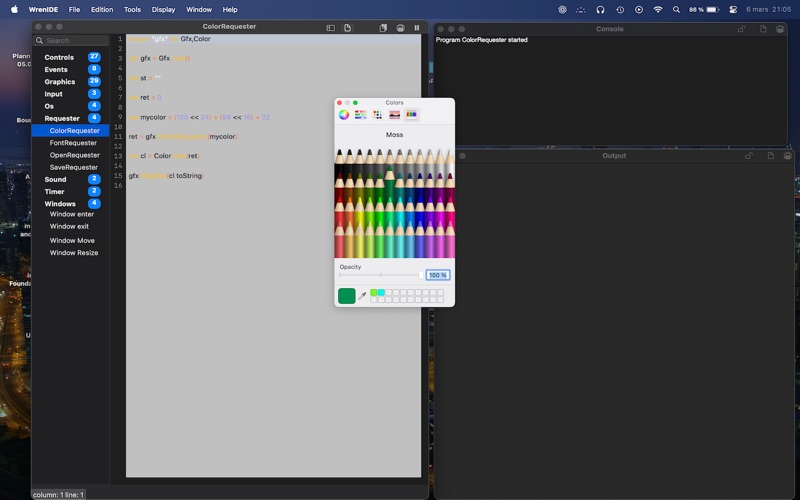Pause the running program with the pause icon
The image size is (800, 500).
(x=417, y=28)
